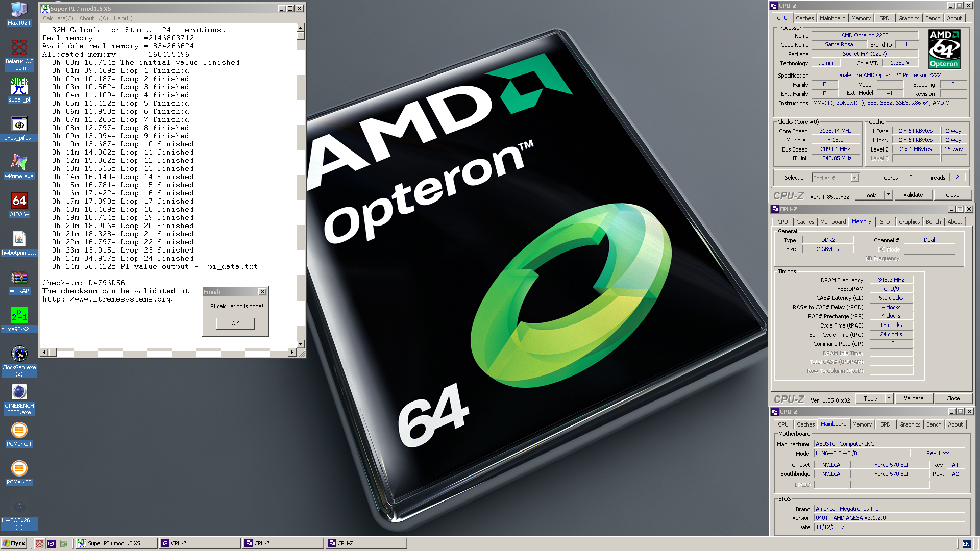Open HWBOTx26 (2) desktop icon
The image size is (980, 551).
pos(19,514)
